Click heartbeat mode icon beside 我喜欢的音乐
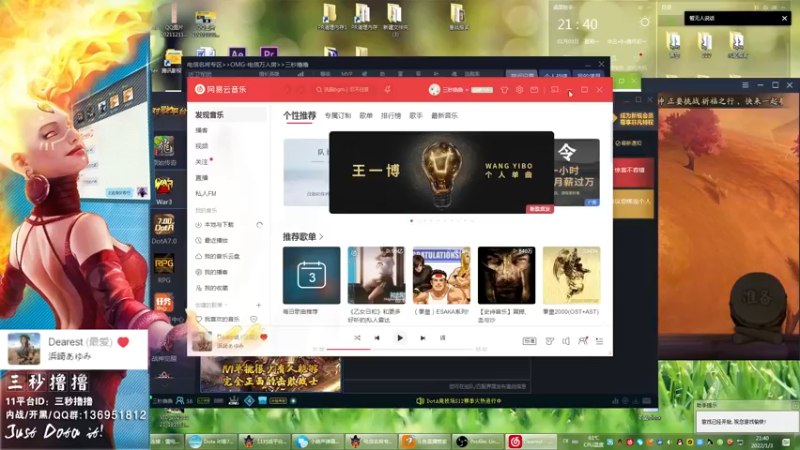The image size is (800, 450). coord(254,319)
